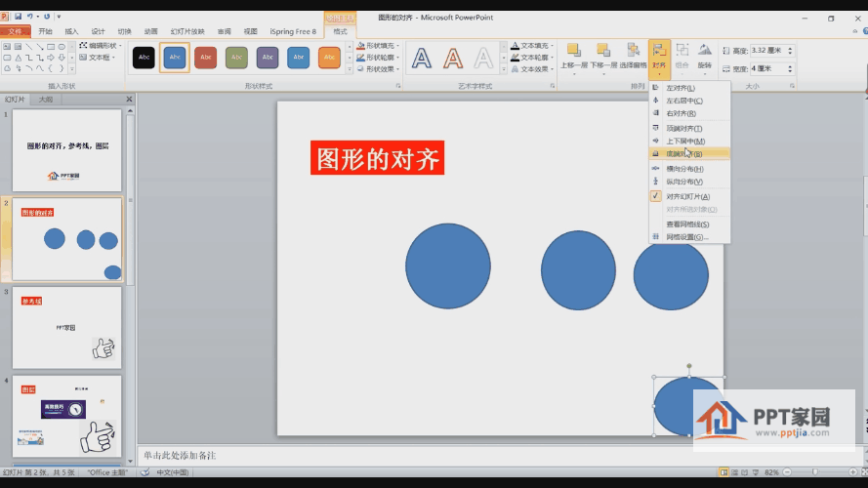Click the Save icon in quick access toolbar
This screenshot has width=868, height=488.
tap(18, 17)
